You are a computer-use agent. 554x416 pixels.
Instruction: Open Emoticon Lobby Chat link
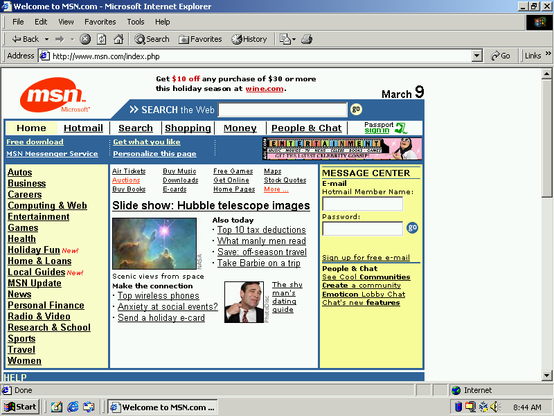364,294
